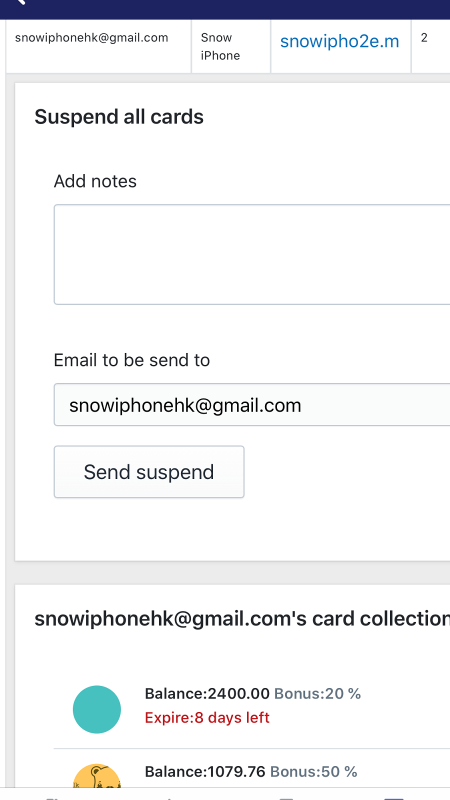Viewport: 450px width, 800px height.
Task: Click the Suspend all cards heading
Action: (x=119, y=117)
